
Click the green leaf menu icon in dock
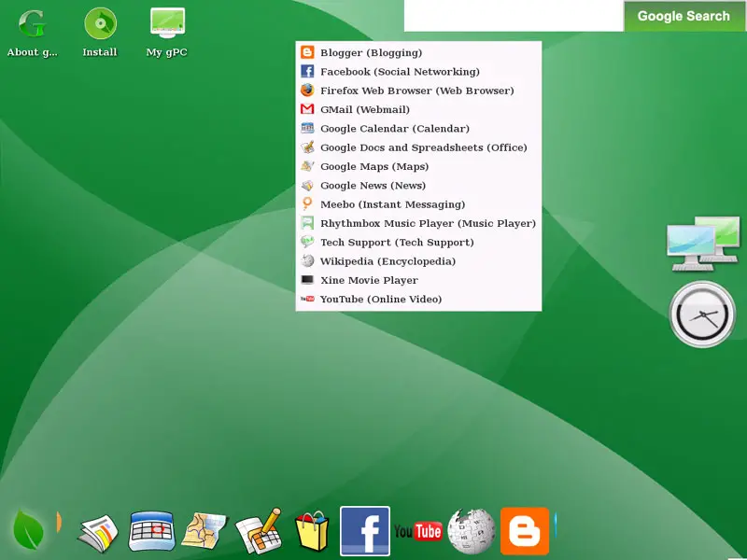point(28,530)
